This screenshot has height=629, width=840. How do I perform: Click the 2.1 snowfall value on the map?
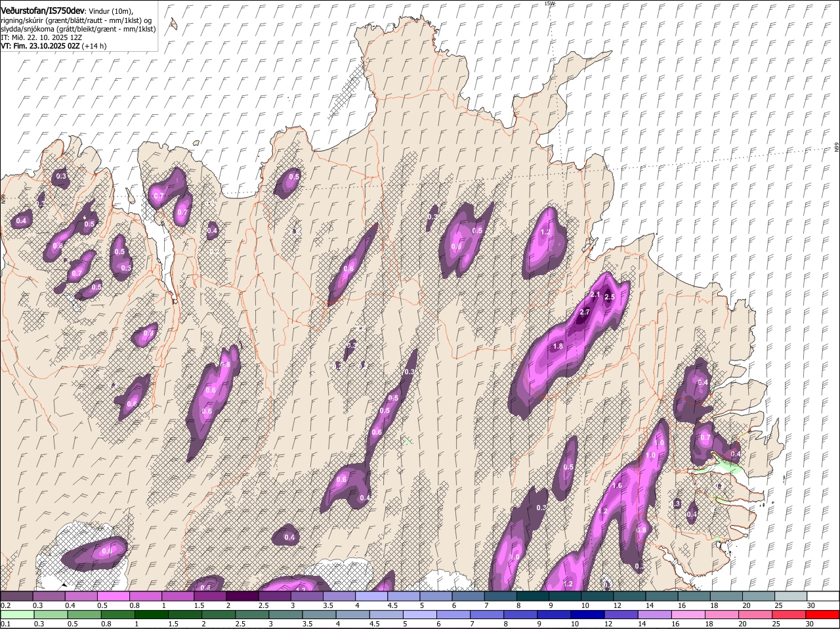click(596, 294)
